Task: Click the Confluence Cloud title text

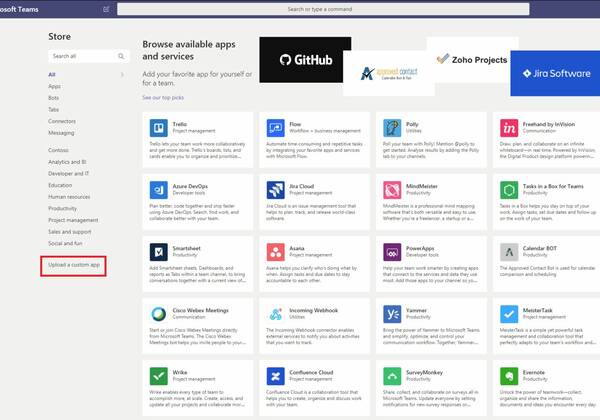Action: click(x=311, y=372)
